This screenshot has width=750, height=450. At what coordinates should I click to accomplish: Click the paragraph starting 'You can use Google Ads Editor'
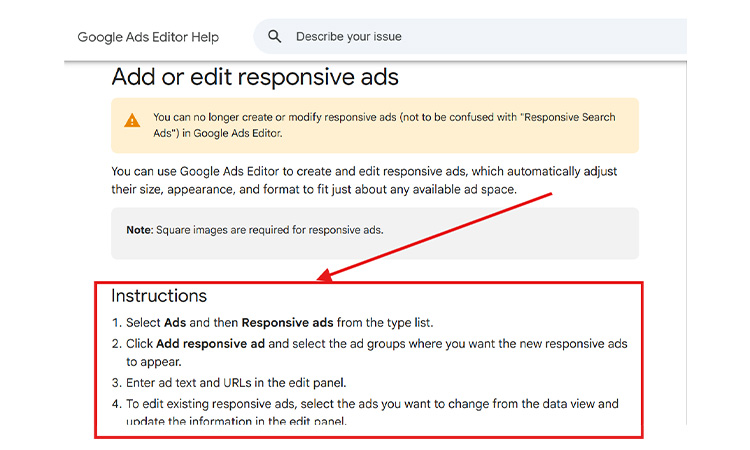tap(364, 180)
